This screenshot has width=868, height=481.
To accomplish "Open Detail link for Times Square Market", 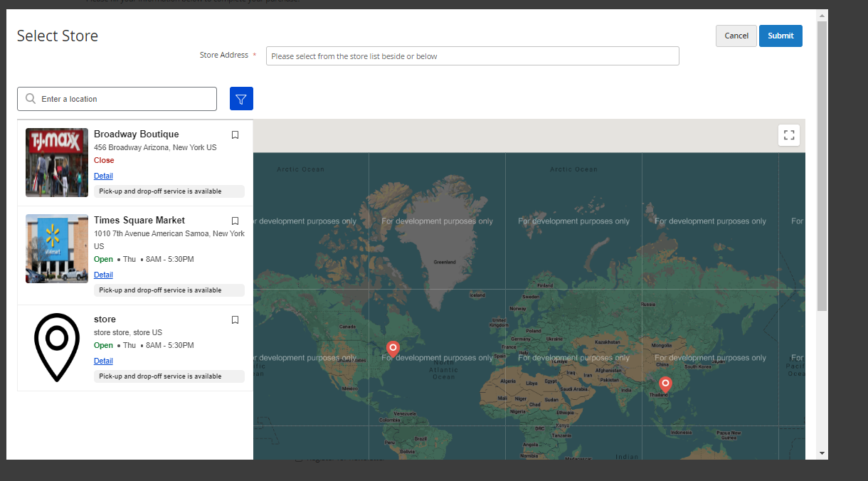I will click(x=103, y=275).
